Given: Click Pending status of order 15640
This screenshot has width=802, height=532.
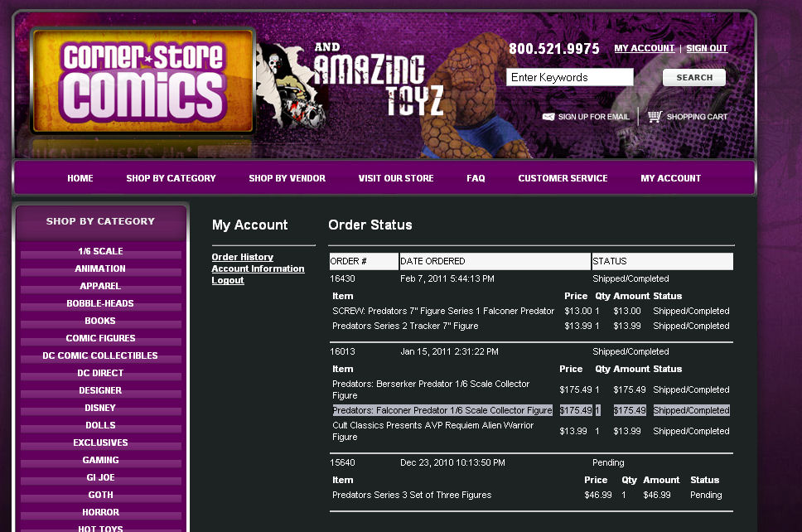Looking at the screenshot, I should (x=608, y=462).
